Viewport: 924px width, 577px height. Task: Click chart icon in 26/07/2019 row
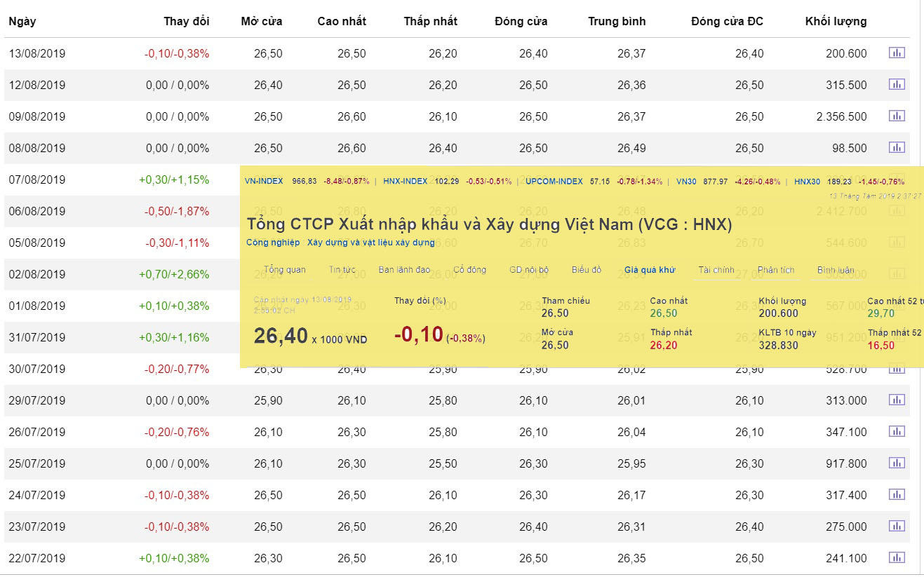point(897,431)
